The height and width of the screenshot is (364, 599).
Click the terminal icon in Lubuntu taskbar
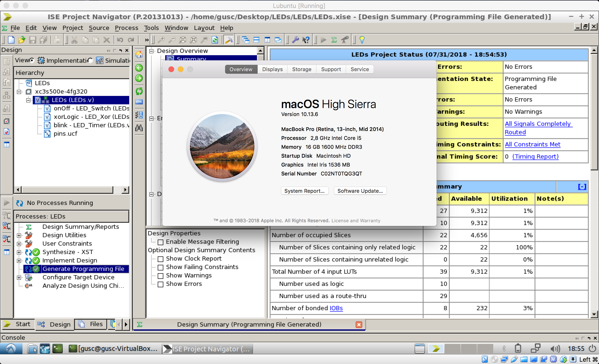pos(58,349)
